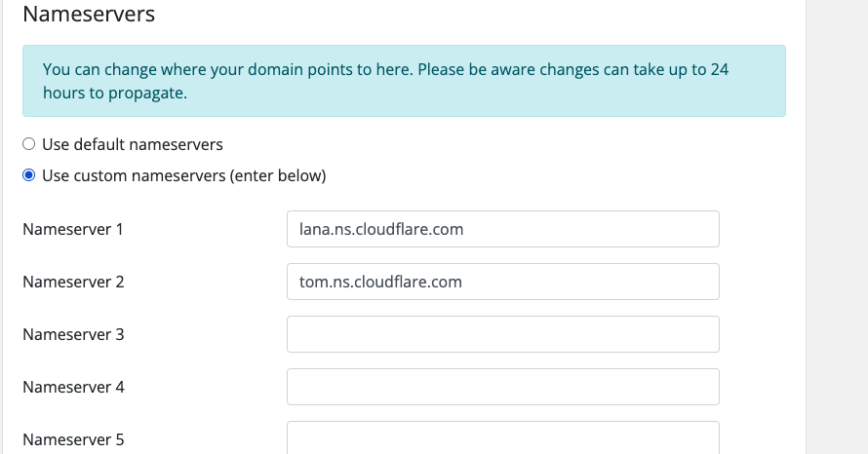This screenshot has height=454, width=868.
Task: Click the "Nameserver 5" field label
Action: click(73, 439)
